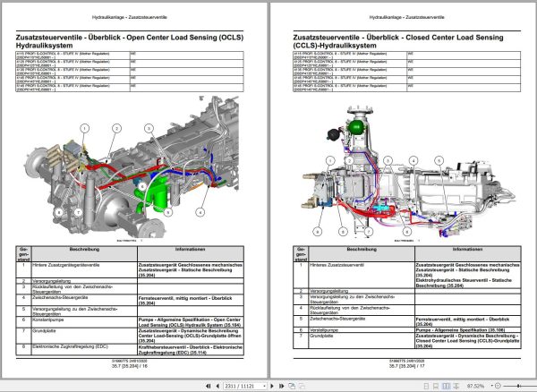Click the left page heading about OCLS Hydrauliksystem
Viewport: 537px width, 392px height.
[x=130, y=41]
